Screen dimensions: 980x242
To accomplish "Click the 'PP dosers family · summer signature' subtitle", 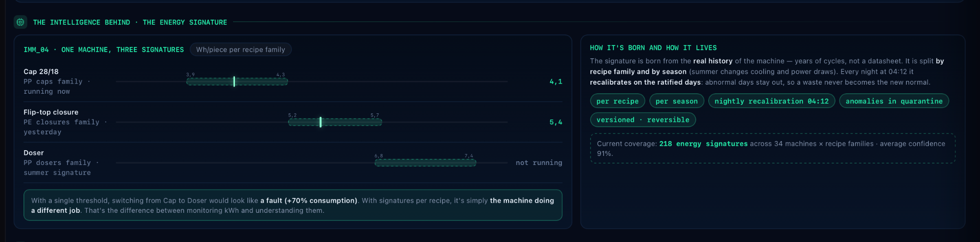I will pos(61,168).
